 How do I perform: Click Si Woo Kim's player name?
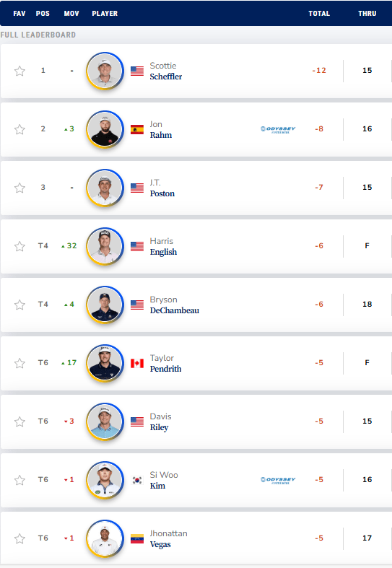click(x=164, y=480)
